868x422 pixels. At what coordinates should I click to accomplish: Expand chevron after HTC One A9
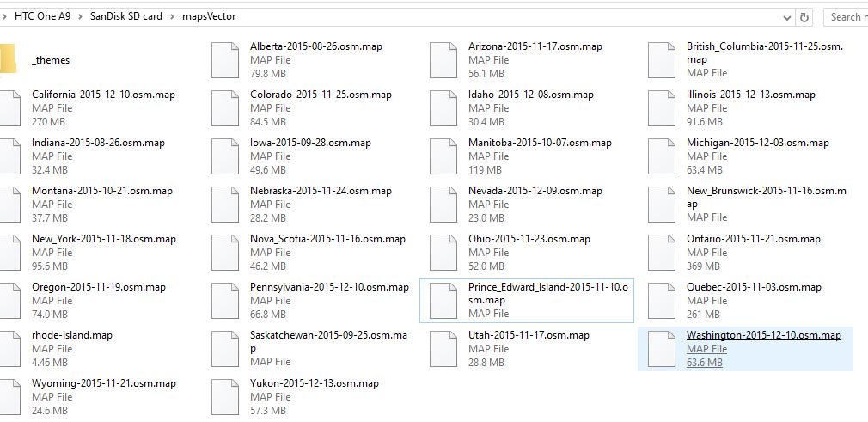[x=83, y=16]
